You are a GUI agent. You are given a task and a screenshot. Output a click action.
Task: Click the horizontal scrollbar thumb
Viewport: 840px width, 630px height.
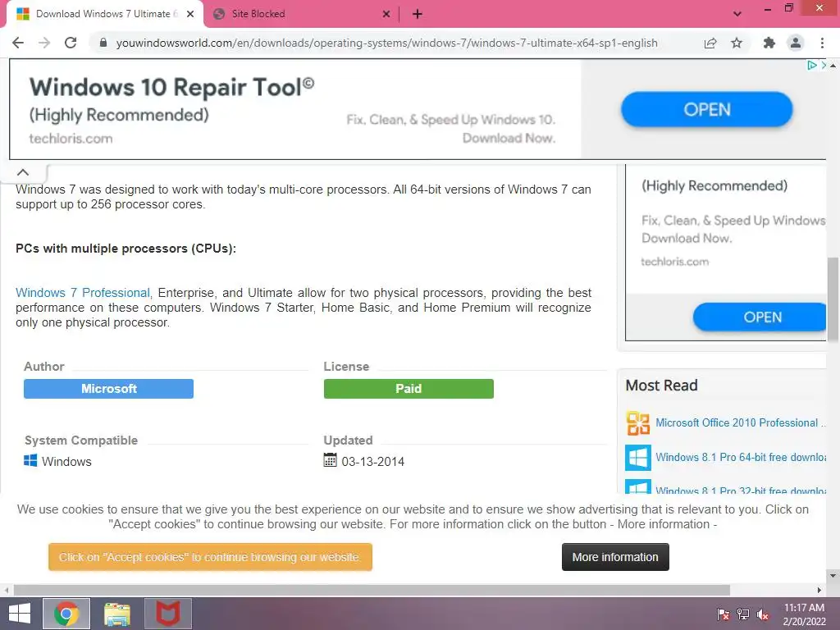click(x=372, y=590)
